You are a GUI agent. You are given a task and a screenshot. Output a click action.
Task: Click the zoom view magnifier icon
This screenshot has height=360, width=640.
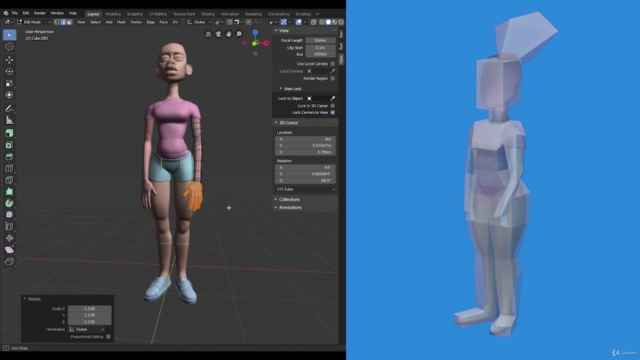coord(239,34)
